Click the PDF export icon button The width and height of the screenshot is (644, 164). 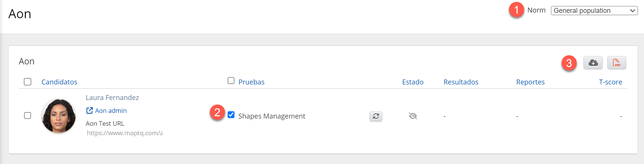pyautogui.click(x=616, y=63)
